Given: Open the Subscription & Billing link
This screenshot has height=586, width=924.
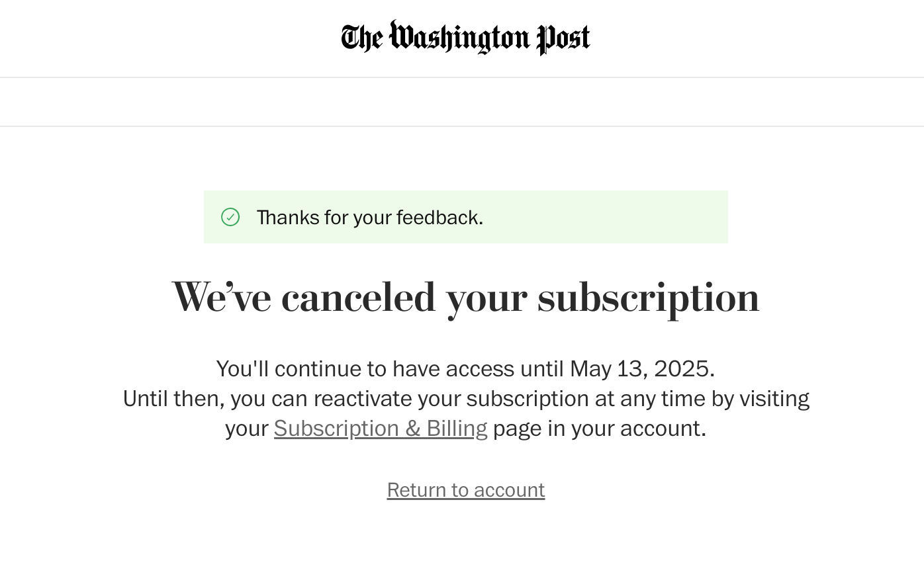Looking at the screenshot, I should point(380,429).
